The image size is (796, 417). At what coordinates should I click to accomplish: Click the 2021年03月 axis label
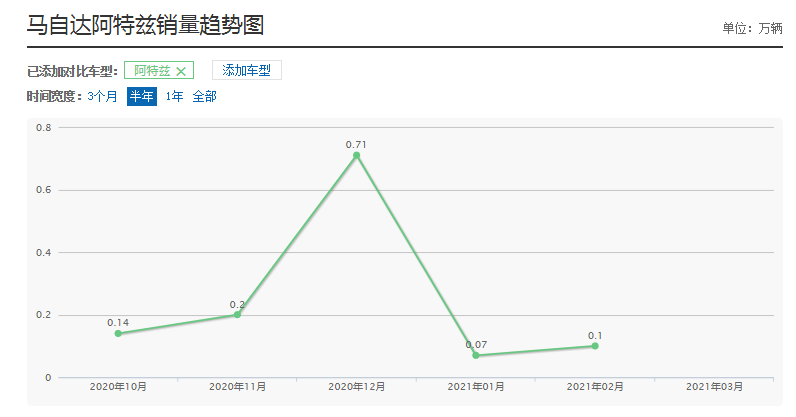pyautogui.click(x=714, y=387)
